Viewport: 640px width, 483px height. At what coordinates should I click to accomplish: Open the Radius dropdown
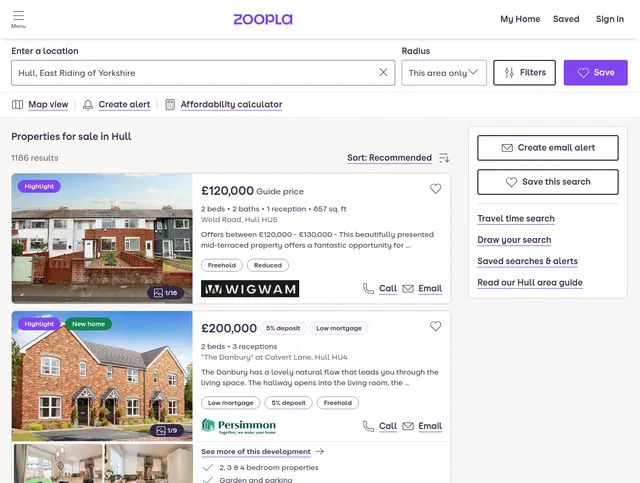tap(444, 73)
